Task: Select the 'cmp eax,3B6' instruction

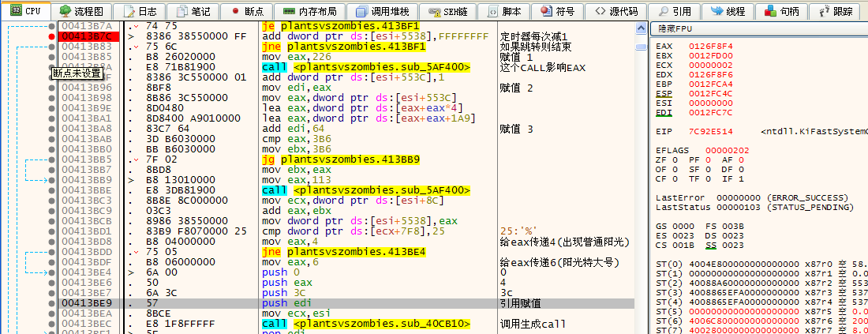Action: point(295,139)
